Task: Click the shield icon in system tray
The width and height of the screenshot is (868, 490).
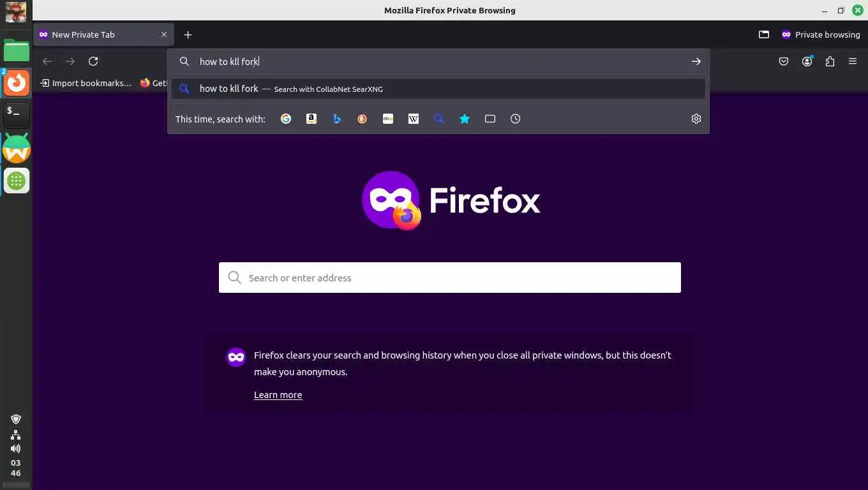Action: click(x=16, y=419)
